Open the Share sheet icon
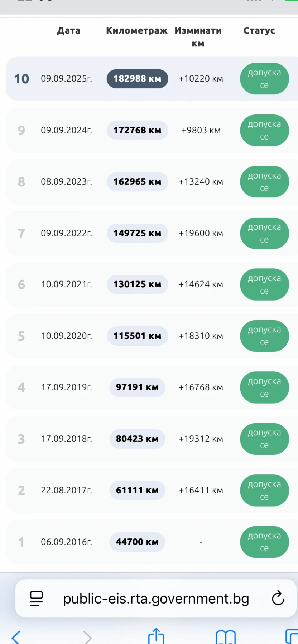298x644 pixels. click(x=156, y=636)
